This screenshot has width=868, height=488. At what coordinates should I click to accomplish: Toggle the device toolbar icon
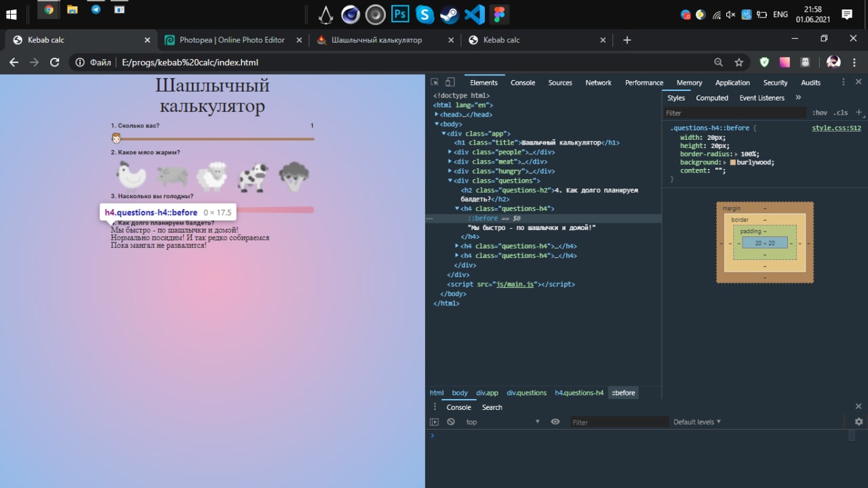pos(450,82)
